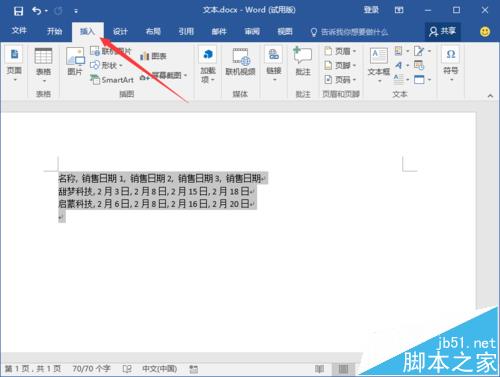Open the 加载项 add-ins menu
The width and height of the screenshot is (500, 377).
[x=208, y=65]
